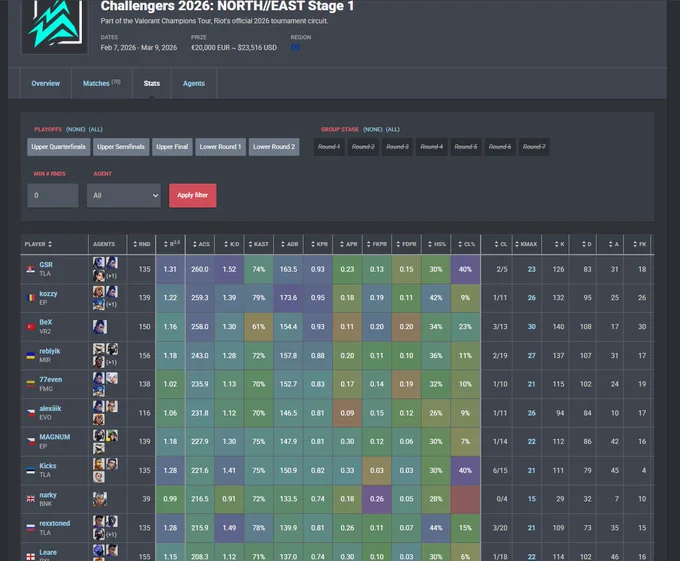Open the Agent dropdown
Viewport: 680px width, 561px height.
[124, 196]
